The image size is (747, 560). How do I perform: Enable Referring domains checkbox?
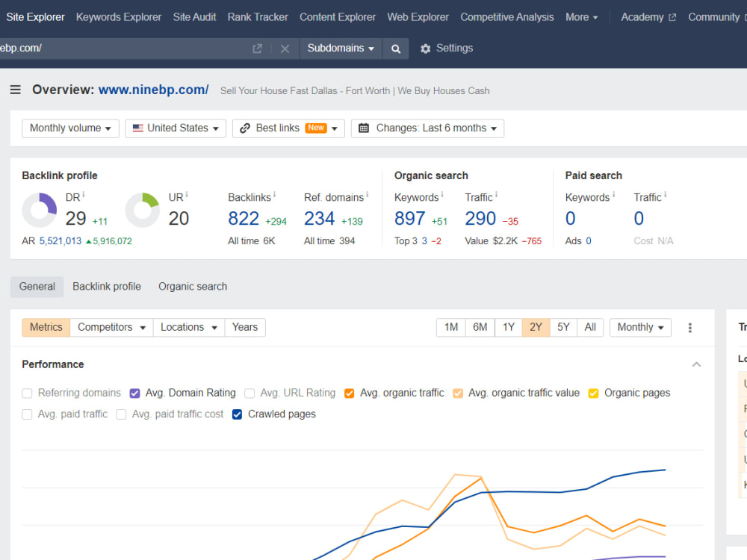[x=27, y=393]
